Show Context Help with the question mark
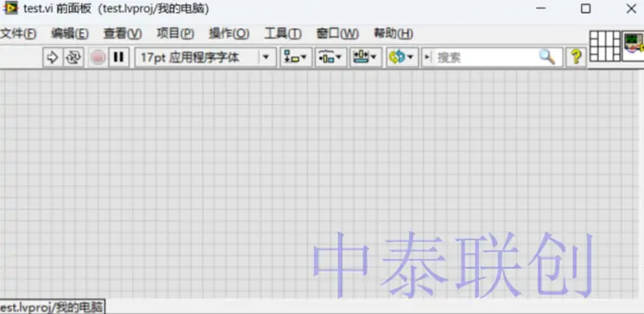Screen dimensions: 644x314 576,57
